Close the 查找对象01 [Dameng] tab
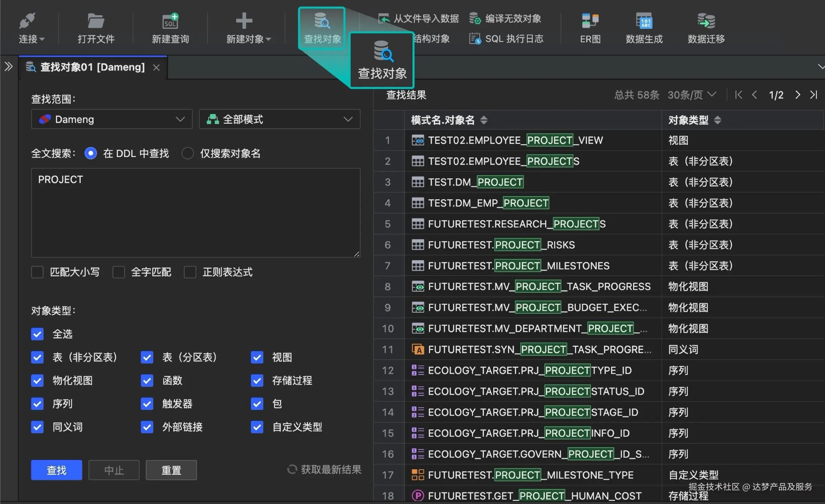The width and height of the screenshot is (825, 504). [x=156, y=67]
